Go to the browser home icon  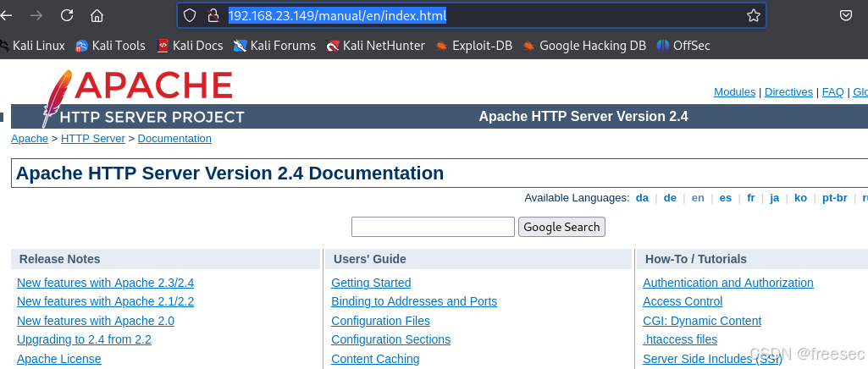(97, 15)
